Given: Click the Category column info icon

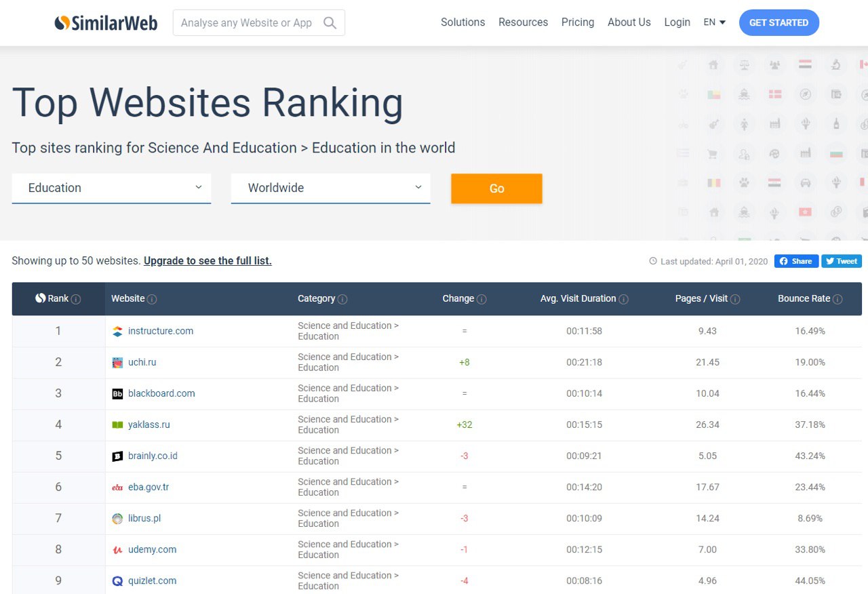Looking at the screenshot, I should point(342,299).
